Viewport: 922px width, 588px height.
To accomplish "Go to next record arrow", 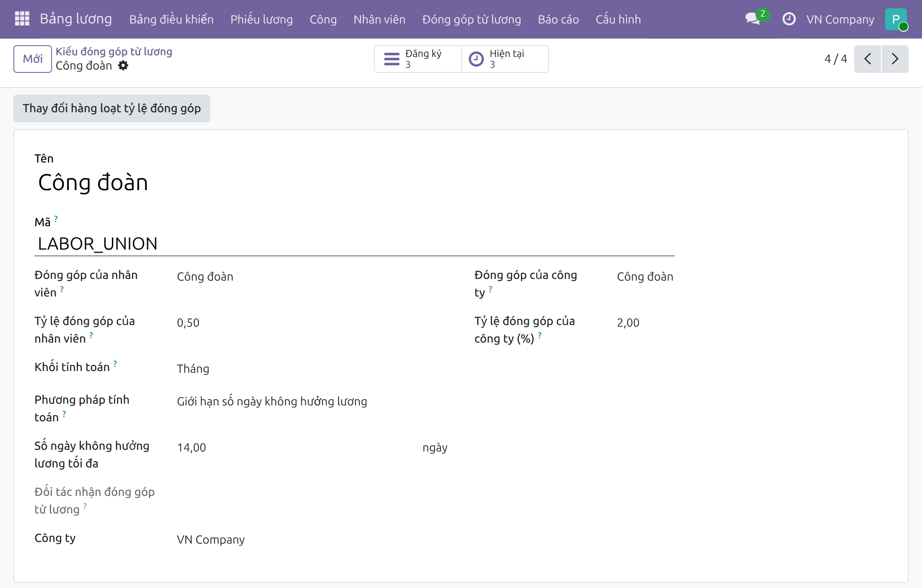I will tap(895, 59).
